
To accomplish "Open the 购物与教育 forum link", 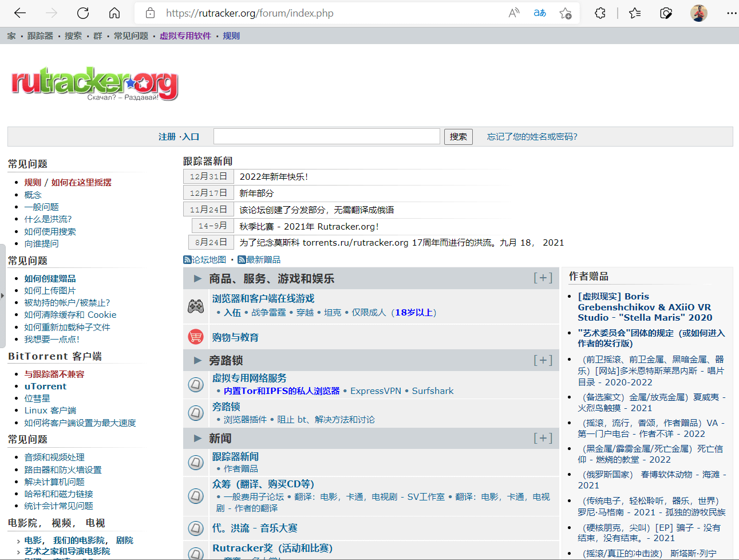I will click(235, 337).
